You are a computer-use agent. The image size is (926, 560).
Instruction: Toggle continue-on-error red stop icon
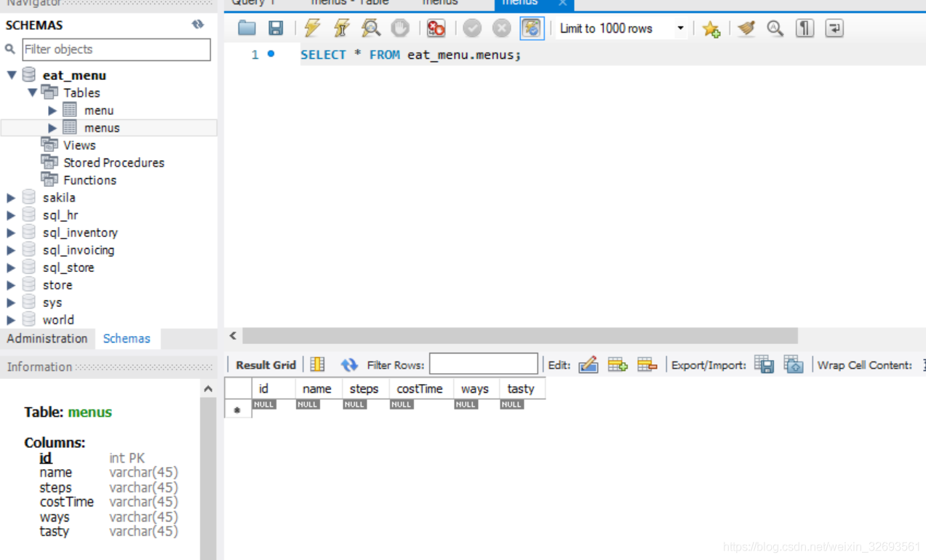(x=436, y=28)
